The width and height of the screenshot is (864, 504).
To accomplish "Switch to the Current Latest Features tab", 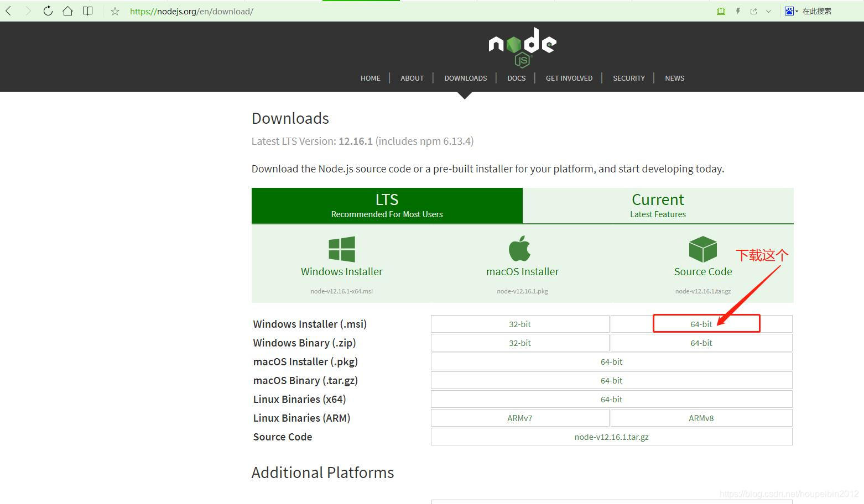I will pyautogui.click(x=658, y=206).
